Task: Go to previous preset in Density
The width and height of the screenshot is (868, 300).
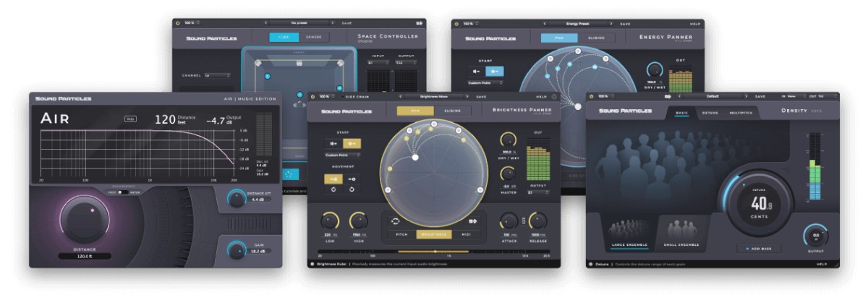Action: 678,96
